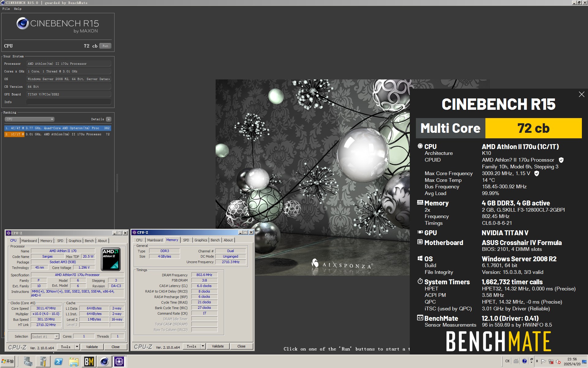Click the Cinebench R15 sphere logo
The height and width of the screenshot is (368, 588).
23,23
